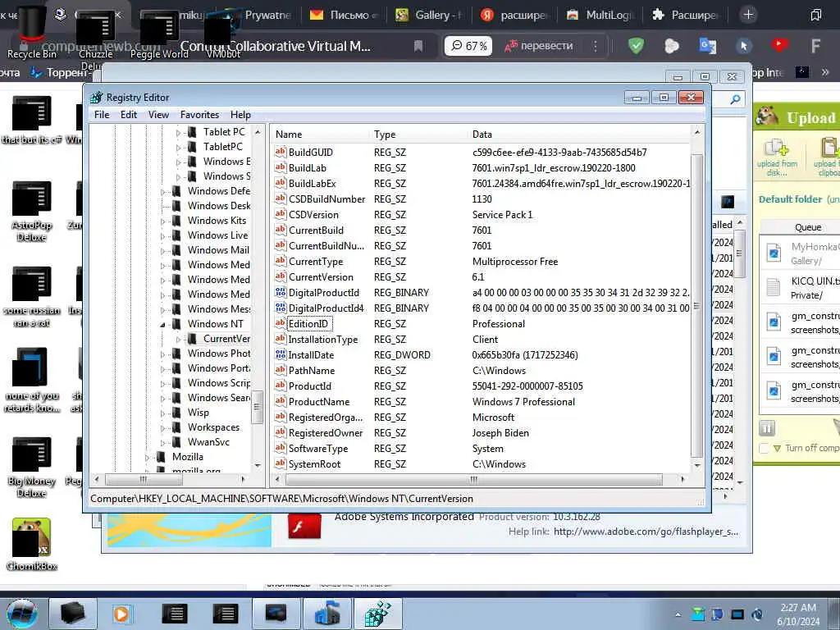The height and width of the screenshot is (630, 840).
Task: Expand the CurrentVersion subkey
Action: 178,339
